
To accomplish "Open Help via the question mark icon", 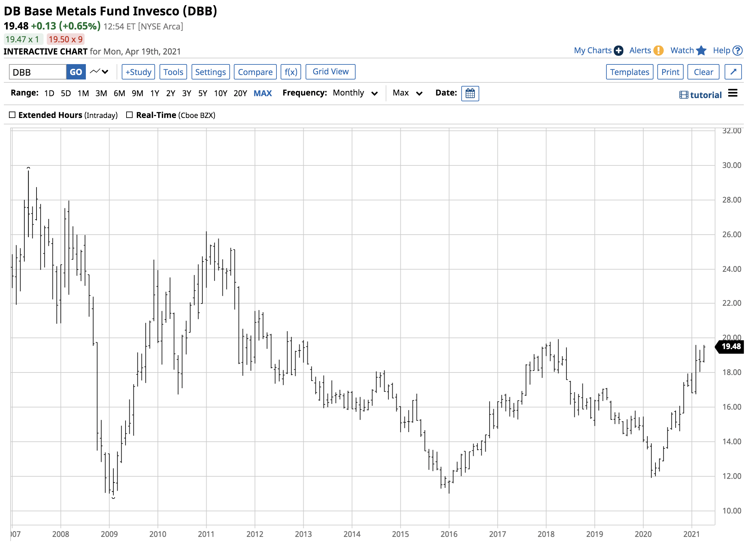I will pyautogui.click(x=737, y=50).
